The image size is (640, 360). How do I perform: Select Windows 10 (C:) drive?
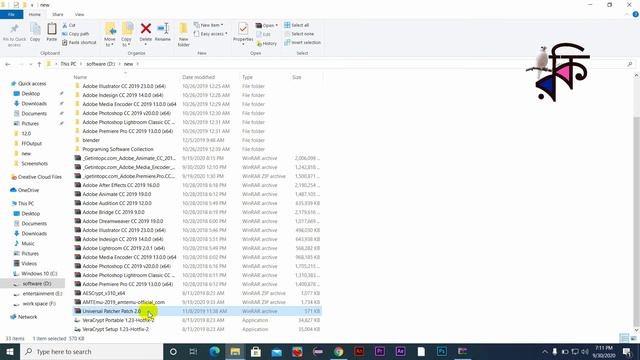tap(36, 273)
